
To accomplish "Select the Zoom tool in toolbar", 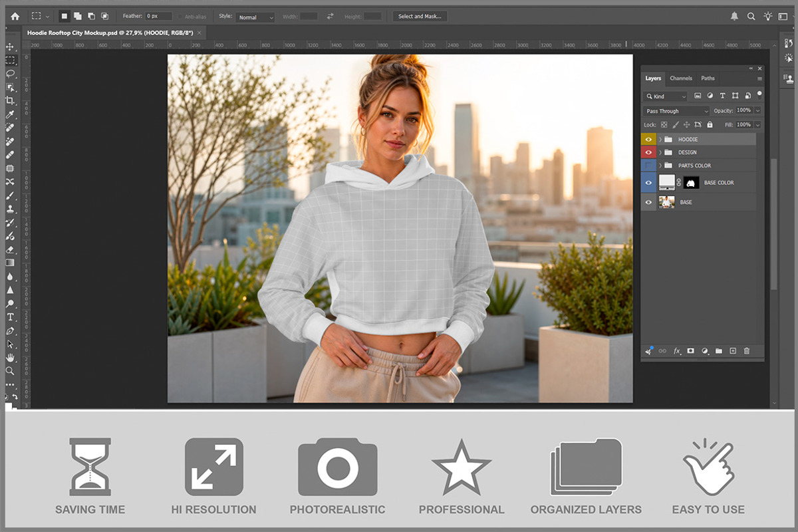I will coord(10,371).
